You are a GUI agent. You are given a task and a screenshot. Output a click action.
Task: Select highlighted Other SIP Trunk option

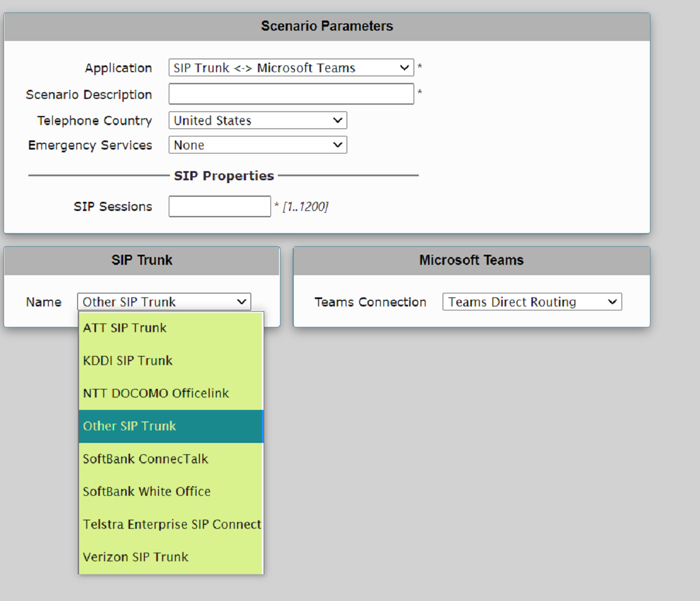click(171, 426)
